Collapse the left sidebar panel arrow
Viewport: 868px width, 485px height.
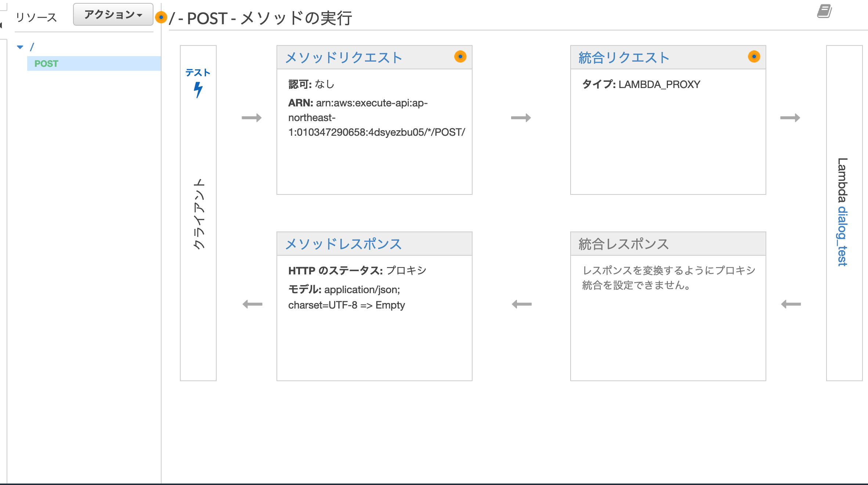(x=1, y=25)
